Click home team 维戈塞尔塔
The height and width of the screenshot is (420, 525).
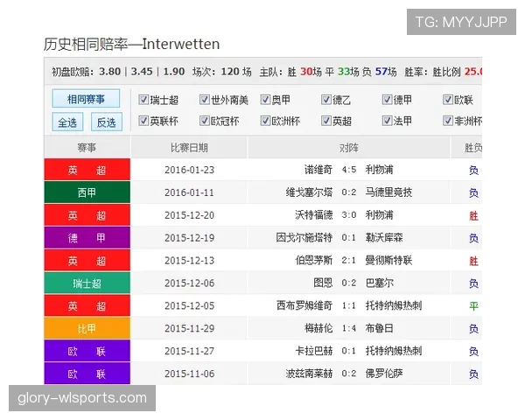pyautogui.click(x=309, y=192)
